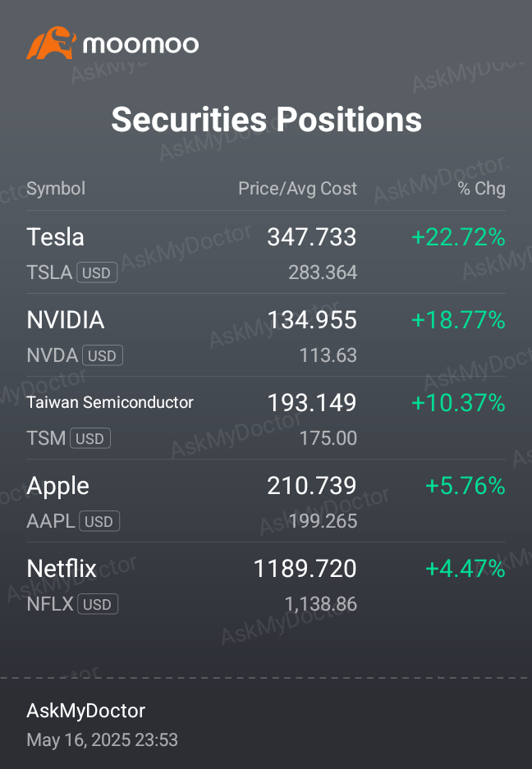
Task: Select NVIDIA's +18.77% change value
Action: [x=458, y=320]
